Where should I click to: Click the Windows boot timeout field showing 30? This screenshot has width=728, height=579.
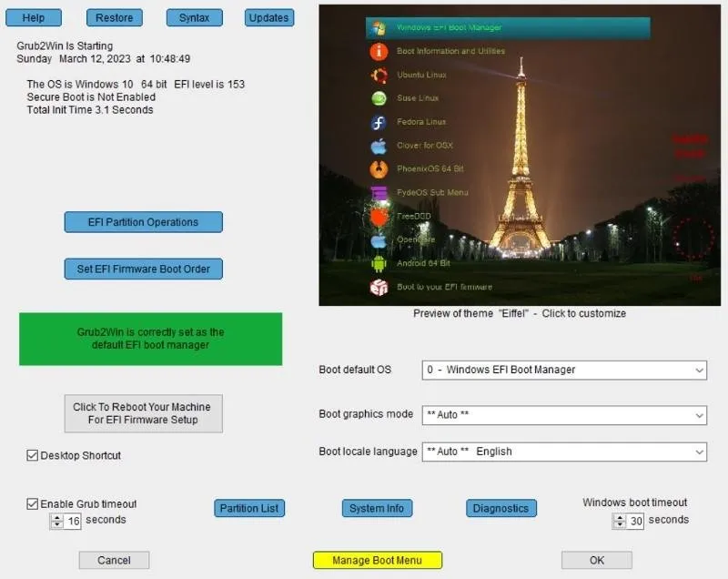point(635,521)
